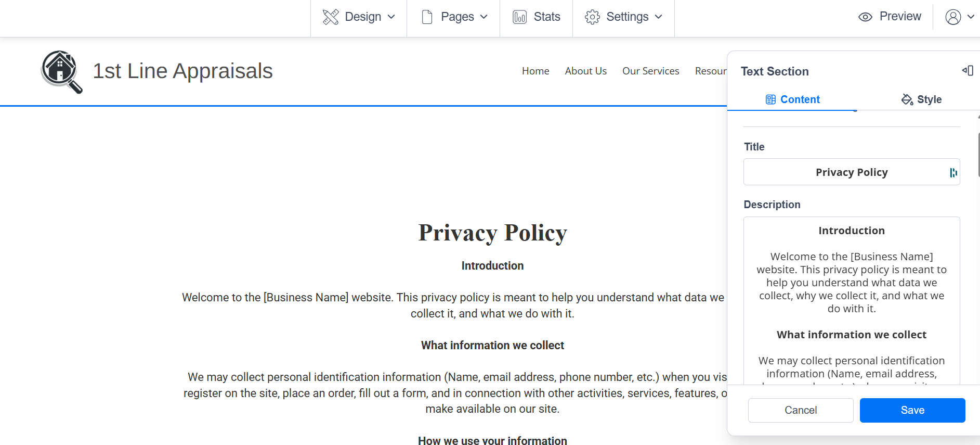Expand the Settings dropdown chevron
Image resolution: width=980 pixels, height=445 pixels.
click(659, 17)
